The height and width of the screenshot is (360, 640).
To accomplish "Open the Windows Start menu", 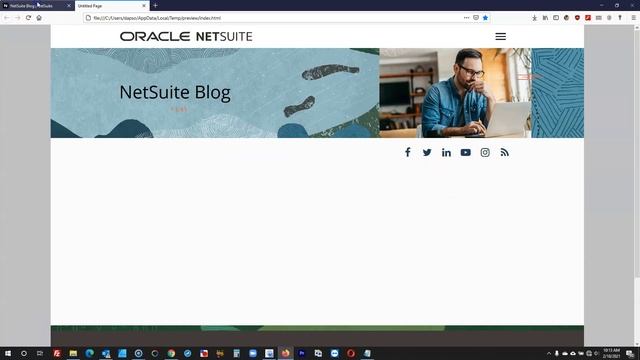I will point(8,353).
